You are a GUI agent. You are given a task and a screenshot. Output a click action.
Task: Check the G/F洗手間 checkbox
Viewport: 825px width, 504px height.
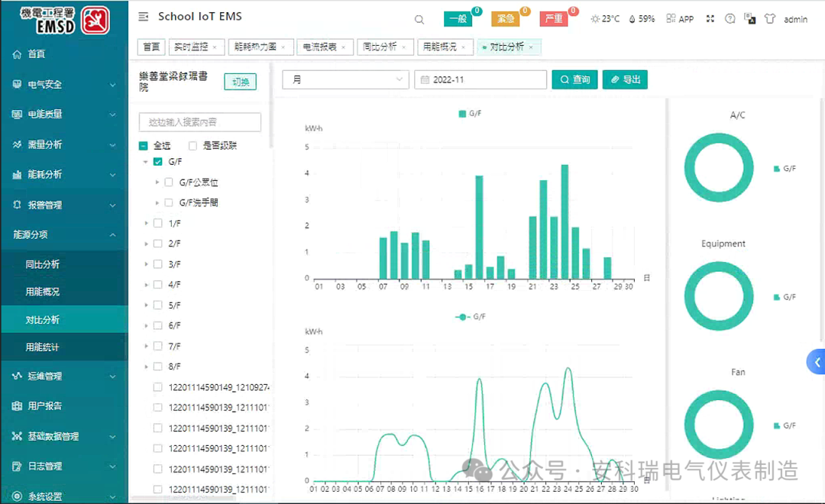click(169, 202)
